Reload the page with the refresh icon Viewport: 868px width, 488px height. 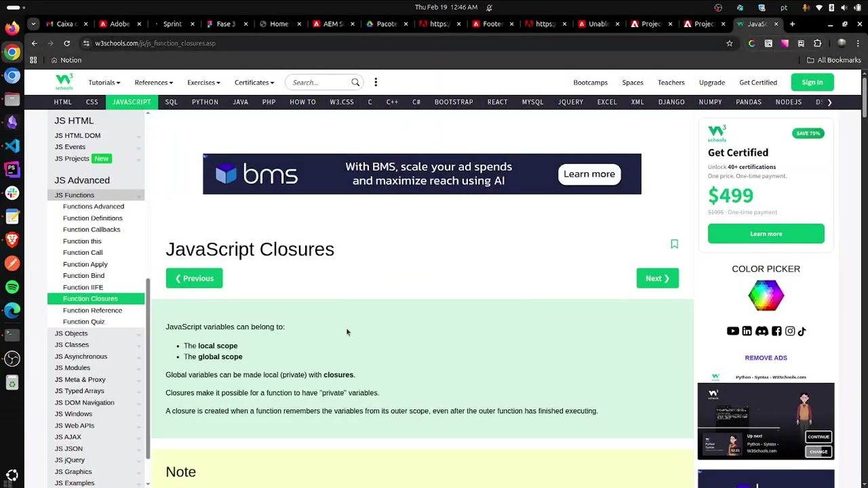(66, 43)
